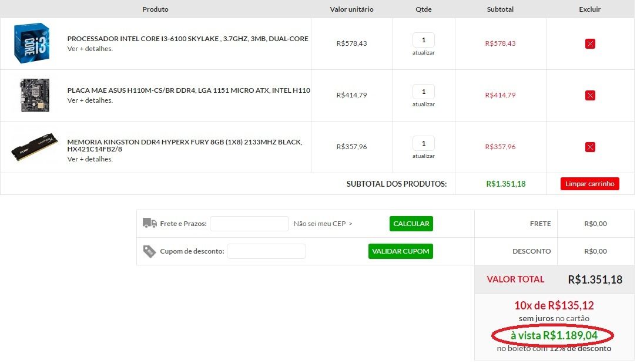
Task: Select the red subtotal R$578,43
Action: coord(500,43)
